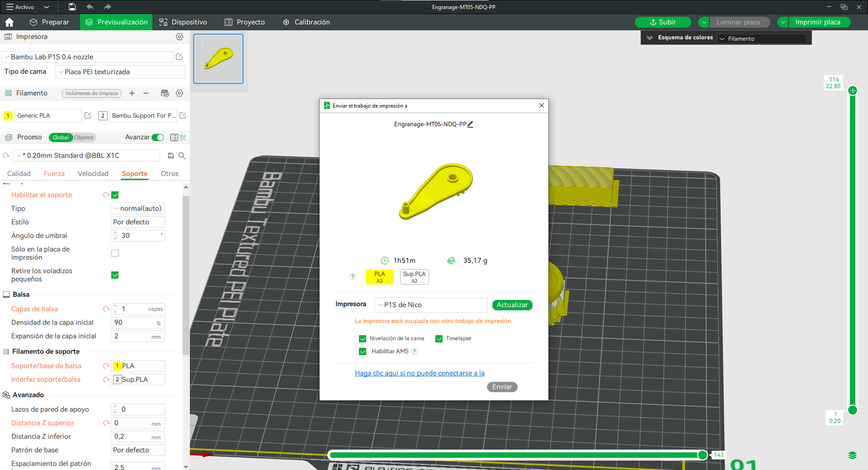868x470 pixels.
Task: Toggle Habilitar el soporte checkbox
Action: [115, 195]
